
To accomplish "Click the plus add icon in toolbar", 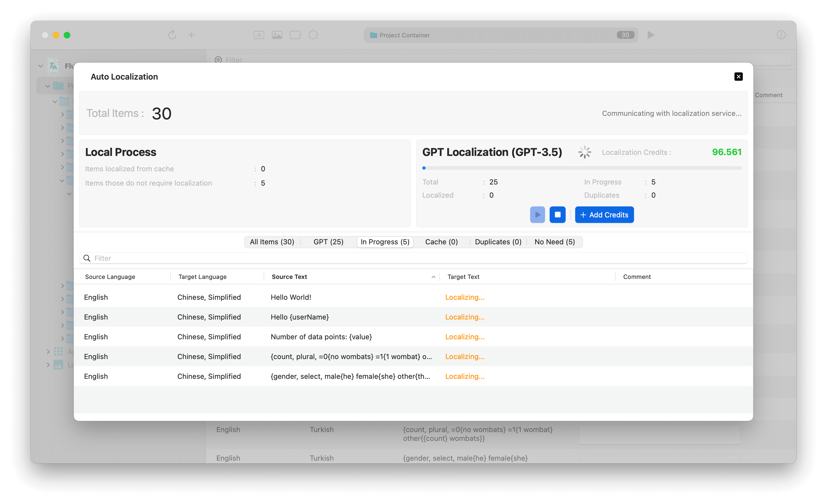I will pos(191,35).
